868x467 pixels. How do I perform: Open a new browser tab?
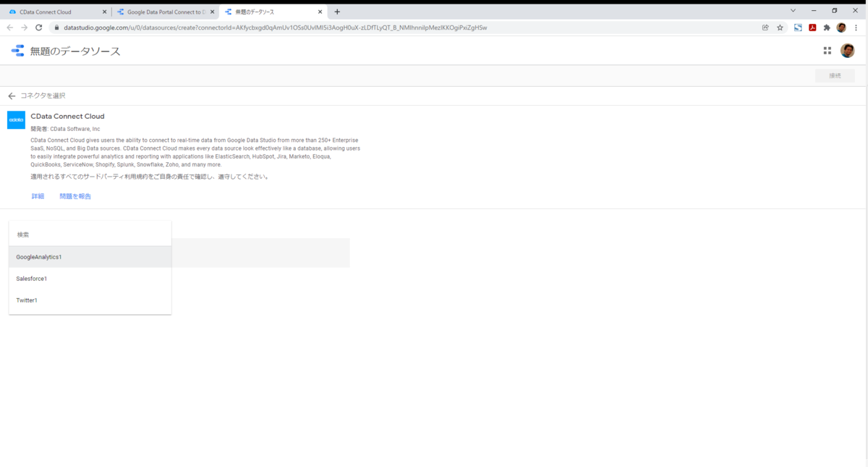pyautogui.click(x=337, y=12)
